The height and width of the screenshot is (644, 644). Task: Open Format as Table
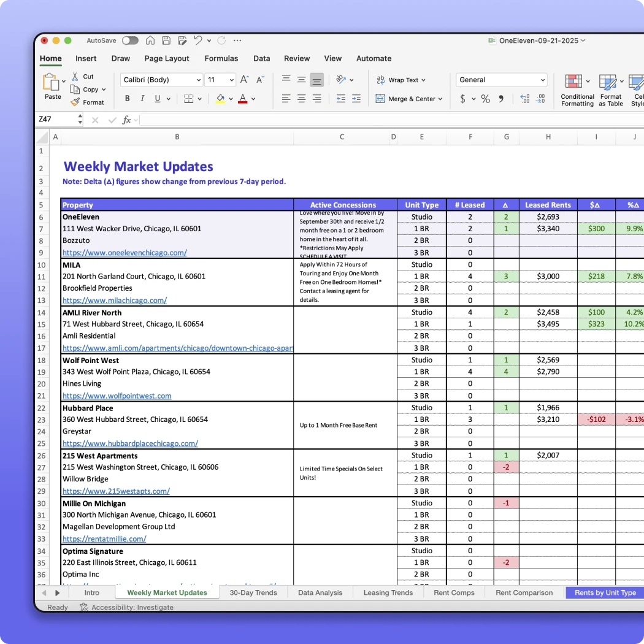(x=611, y=90)
